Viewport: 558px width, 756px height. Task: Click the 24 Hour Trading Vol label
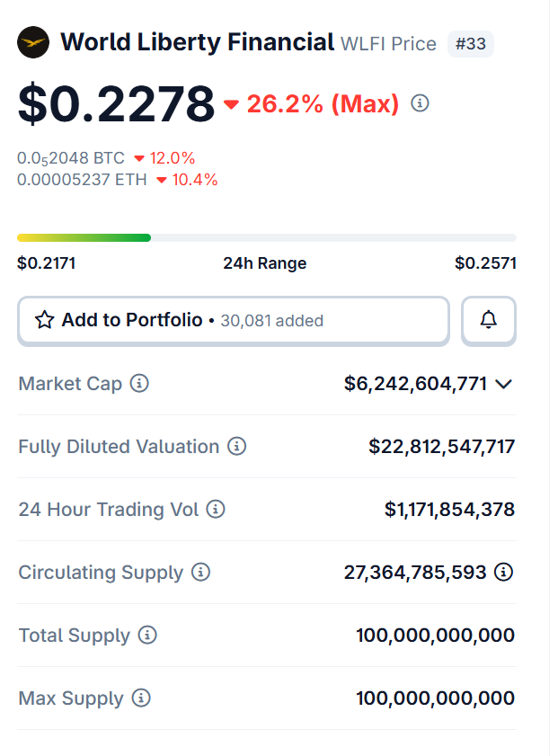pos(109,510)
